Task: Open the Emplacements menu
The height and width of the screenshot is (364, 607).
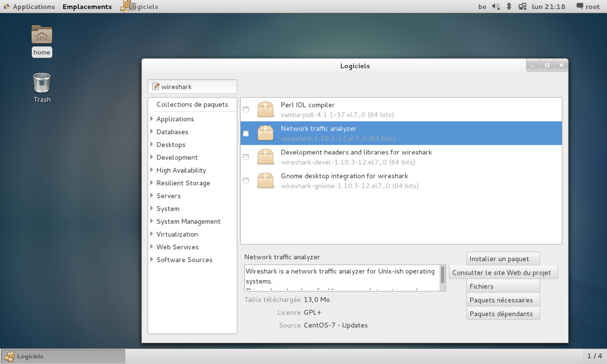Action: [87, 6]
